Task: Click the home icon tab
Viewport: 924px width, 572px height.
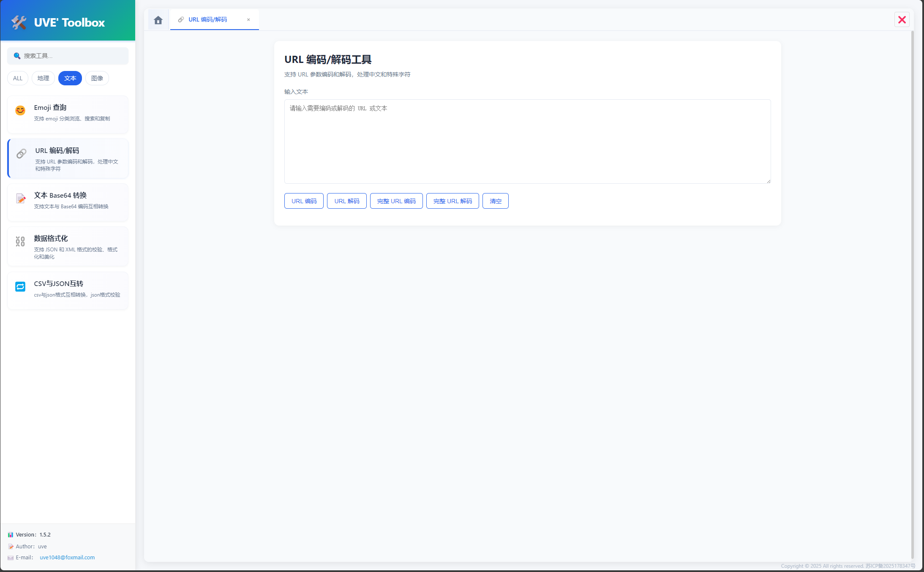Action: 158,19
